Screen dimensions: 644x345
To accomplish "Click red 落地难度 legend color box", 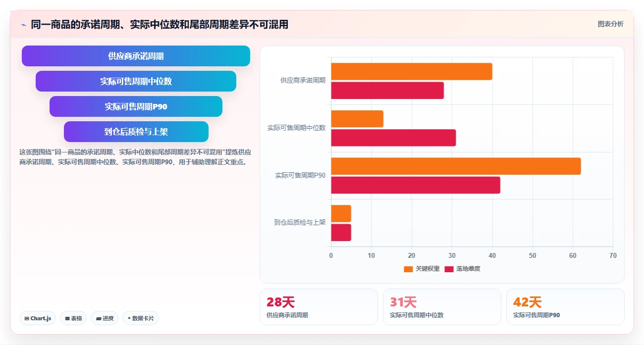I will (x=449, y=269).
